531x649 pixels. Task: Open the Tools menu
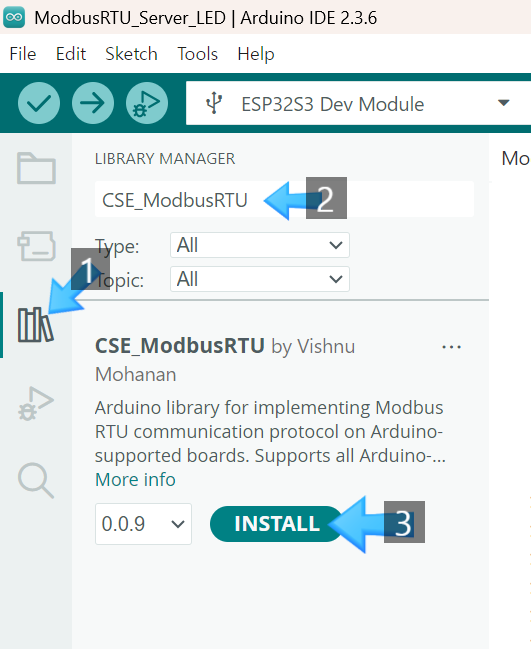197,54
